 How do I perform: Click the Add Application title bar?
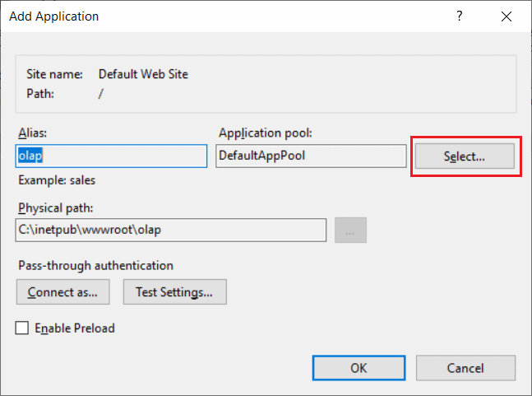pyautogui.click(x=206, y=16)
